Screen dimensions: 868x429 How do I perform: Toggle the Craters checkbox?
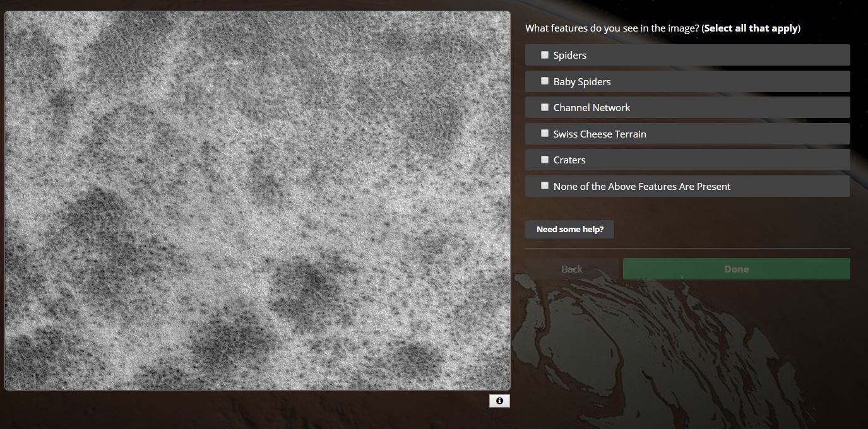click(545, 160)
